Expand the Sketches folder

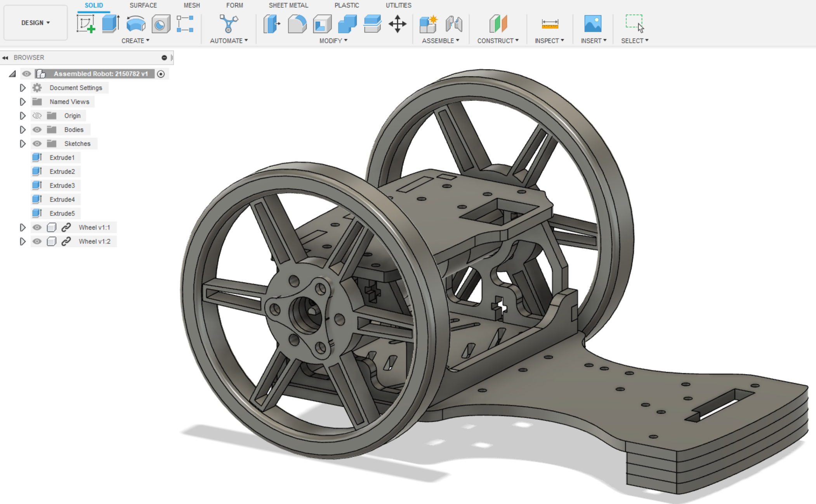click(x=23, y=144)
